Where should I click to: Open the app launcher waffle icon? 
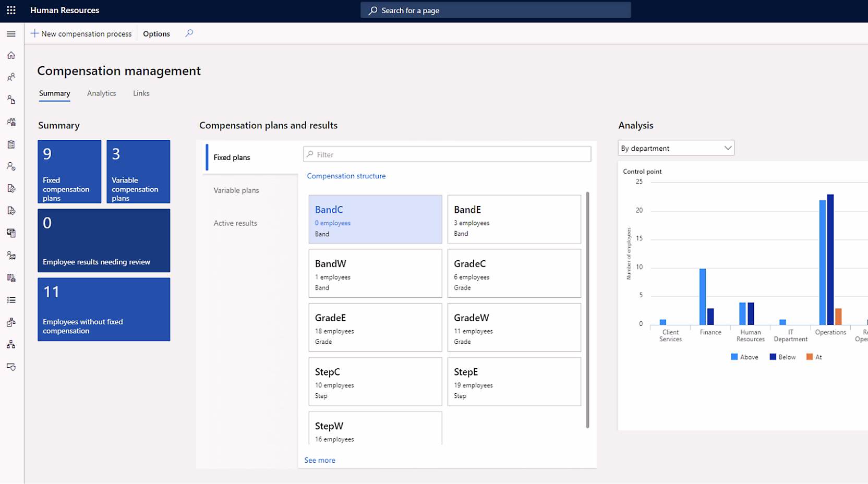pyautogui.click(x=11, y=10)
